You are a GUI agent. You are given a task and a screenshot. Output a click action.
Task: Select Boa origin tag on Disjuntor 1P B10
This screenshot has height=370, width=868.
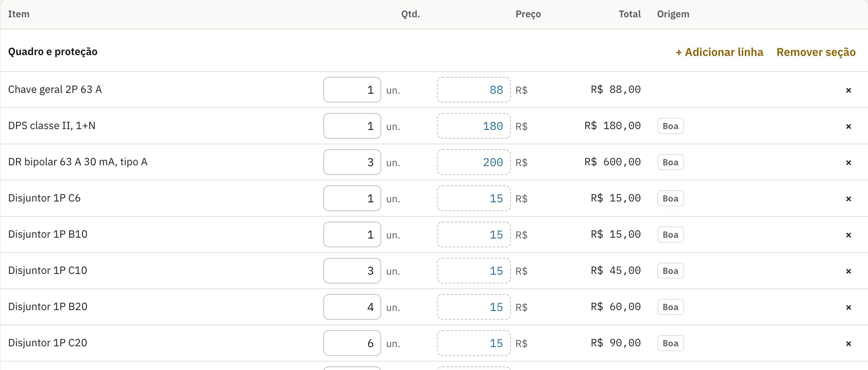(x=671, y=234)
